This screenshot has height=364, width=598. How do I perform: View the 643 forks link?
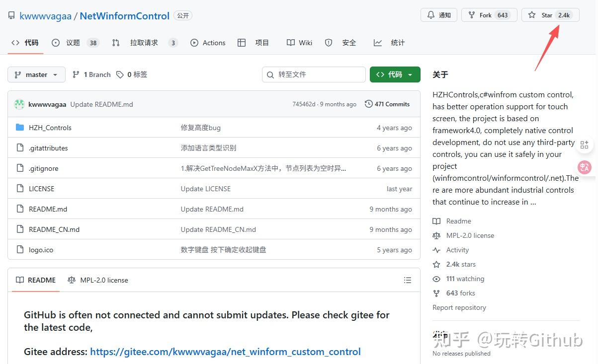tap(454, 293)
